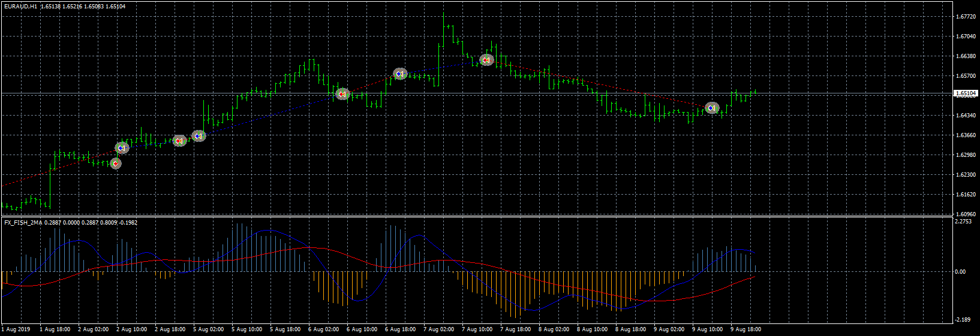The width and height of the screenshot is (980, 336).
Task: Click the 1 Aug 2019 time label
Action: 16,329
